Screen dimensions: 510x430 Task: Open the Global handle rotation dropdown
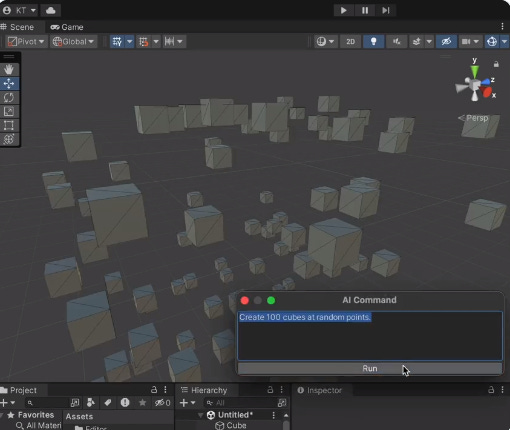click(x=74, y=42)
